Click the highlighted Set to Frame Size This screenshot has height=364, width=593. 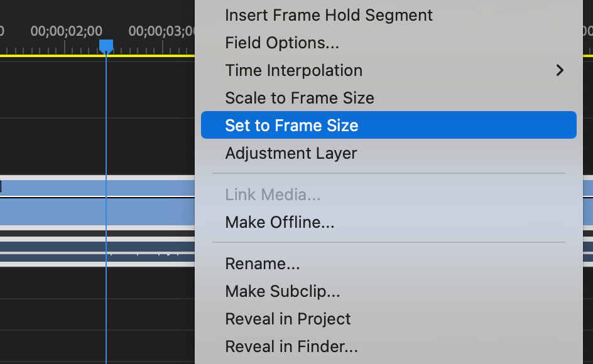pyautogui.click(x=291, y=126)
